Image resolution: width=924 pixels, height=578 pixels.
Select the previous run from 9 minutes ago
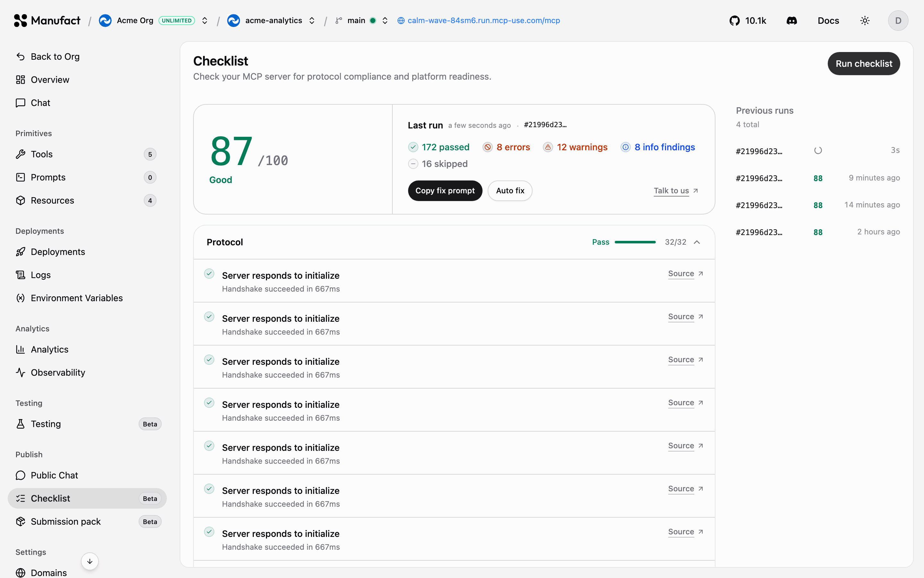coord(817,178)
